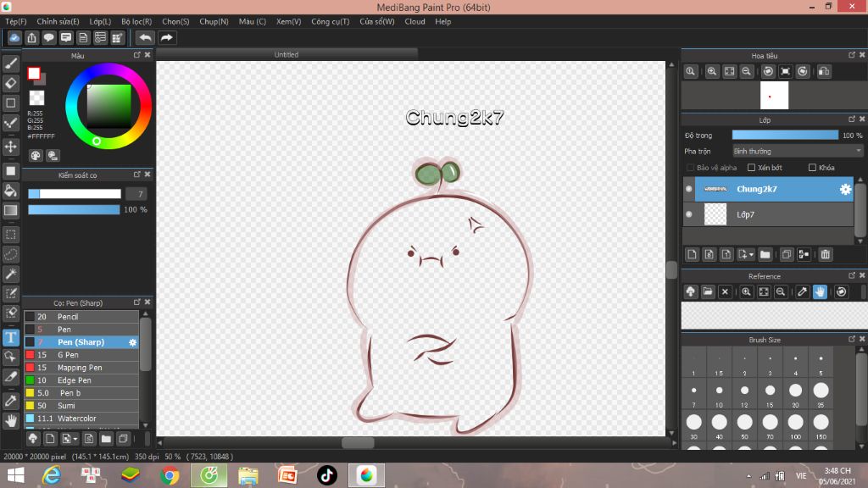Viewport: 868px width, 488px height.
Task: Redo the last action
Action: tap(166, 37)
